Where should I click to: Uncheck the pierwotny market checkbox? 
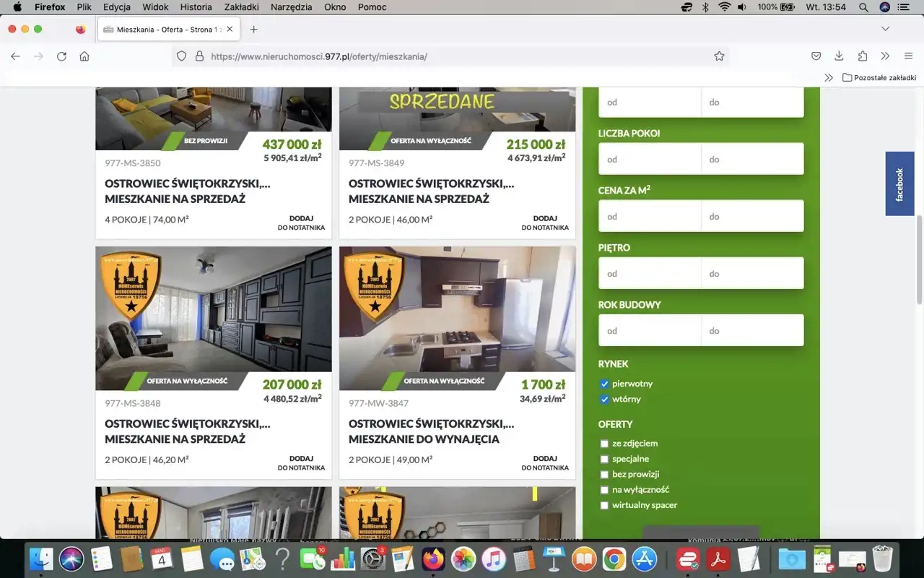click(x=605, y=384)
